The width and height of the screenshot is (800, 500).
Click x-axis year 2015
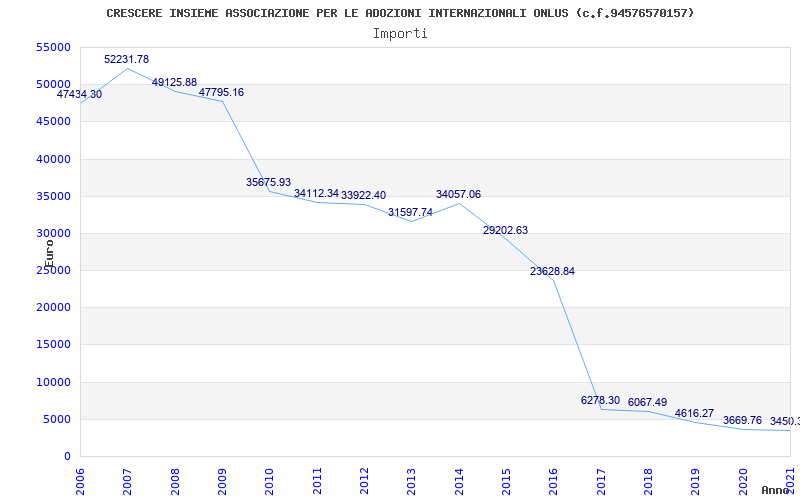[x=506, y=482]
